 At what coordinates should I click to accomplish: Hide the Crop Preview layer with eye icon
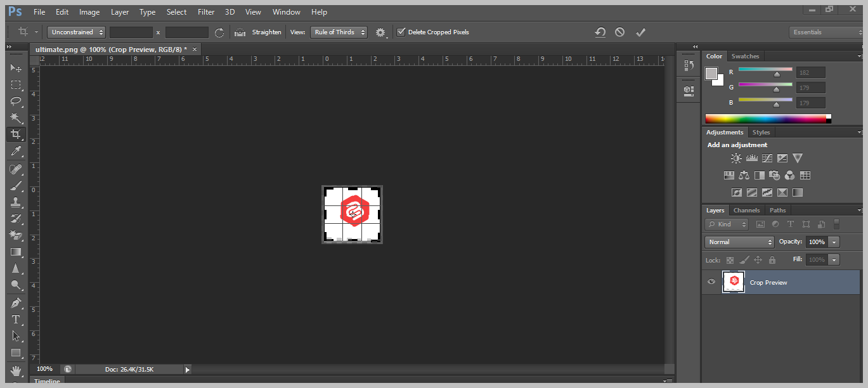[711, 282]
